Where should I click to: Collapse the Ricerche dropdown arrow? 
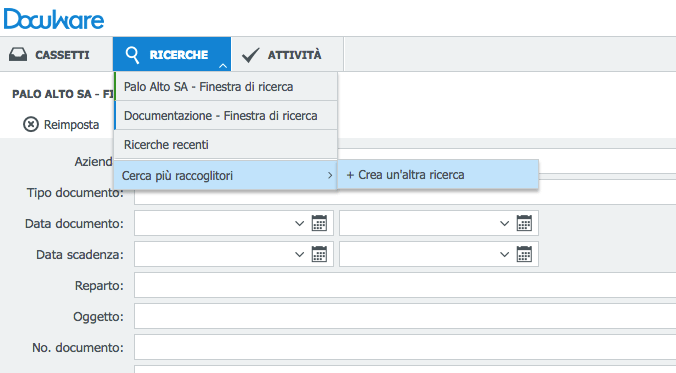click(223, 66)
